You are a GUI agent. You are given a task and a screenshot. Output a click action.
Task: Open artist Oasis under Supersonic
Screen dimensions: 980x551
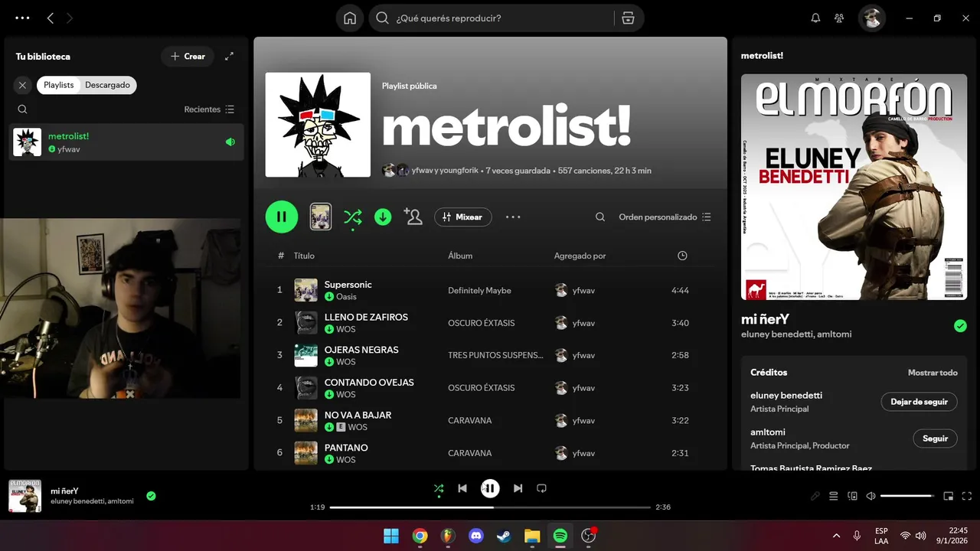(346, 297)
